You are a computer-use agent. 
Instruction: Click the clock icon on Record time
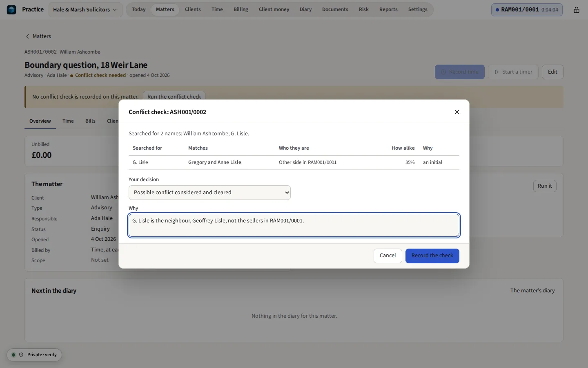443,72
